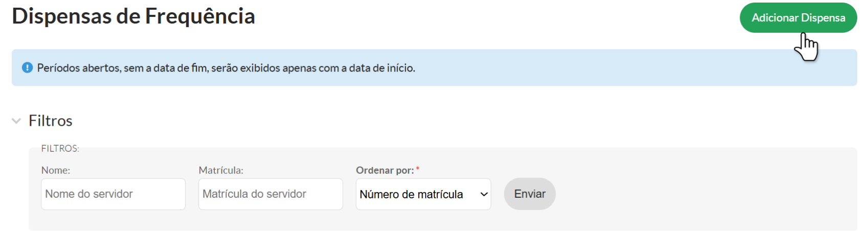Select the Número de matrícula option text
Screen dimensions: 868x231
point(411,195)
